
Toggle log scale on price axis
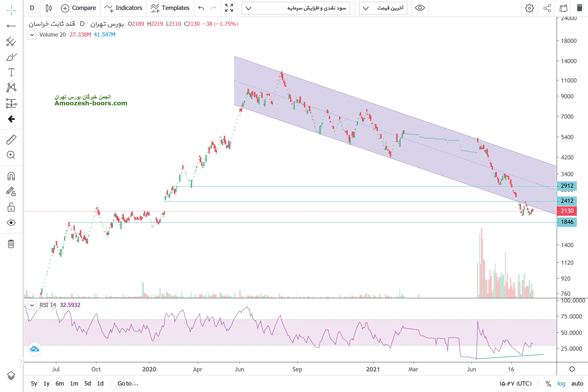pos(561,383)
